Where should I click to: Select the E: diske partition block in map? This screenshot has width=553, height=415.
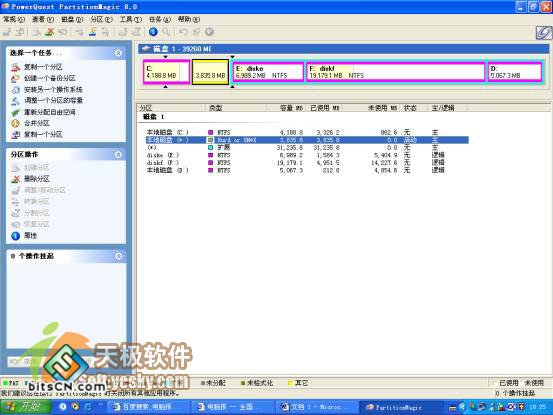click(268, 72)
